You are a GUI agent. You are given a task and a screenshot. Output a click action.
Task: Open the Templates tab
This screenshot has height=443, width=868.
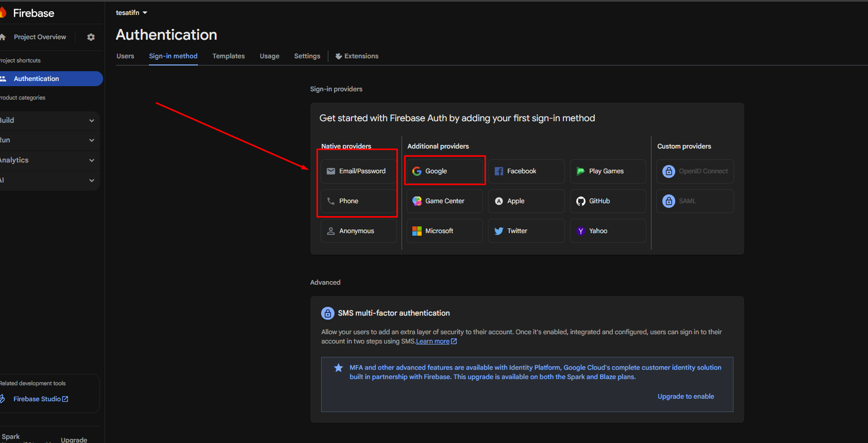(x=228, y=56)
